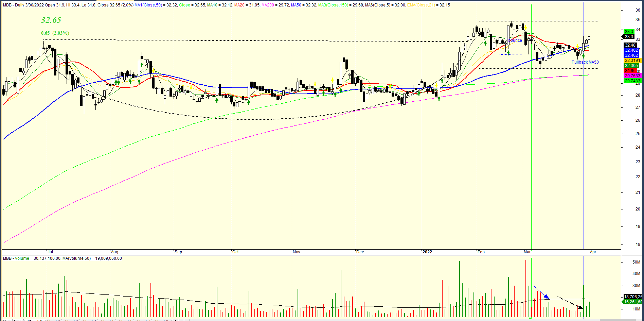Select the black 33.3 last-price pointer tag
Screen dimensions: 644x321
[x=629, y=37]
